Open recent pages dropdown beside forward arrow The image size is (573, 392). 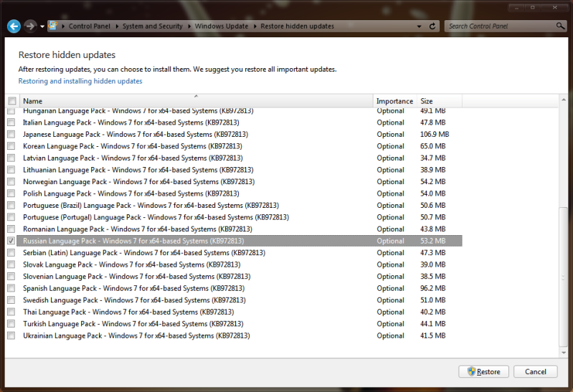42,27
